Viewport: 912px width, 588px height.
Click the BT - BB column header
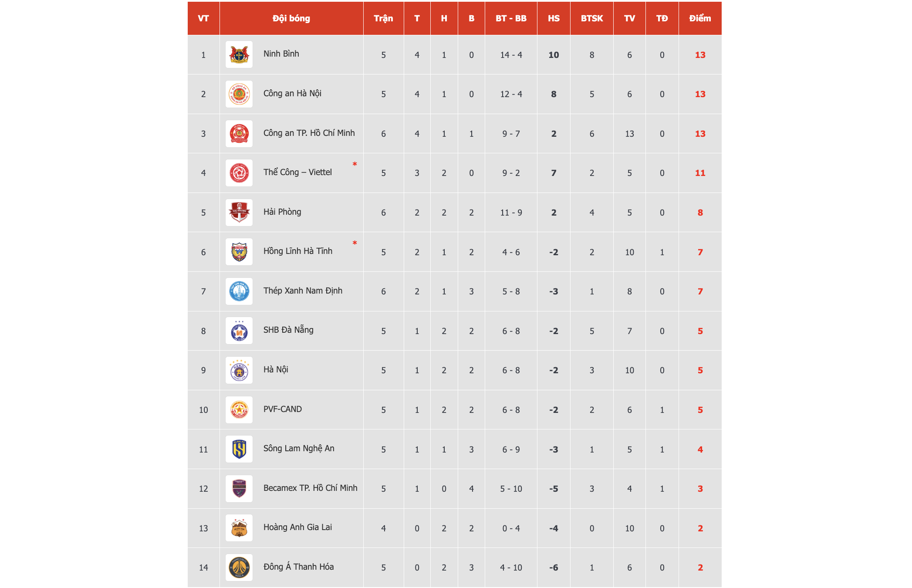click(x=511, y=18)
